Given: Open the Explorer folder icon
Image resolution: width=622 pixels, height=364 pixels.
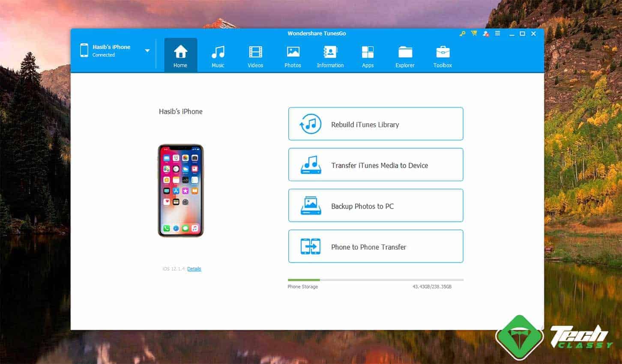Looking at the screenshot, I should [x=405, y=52].
